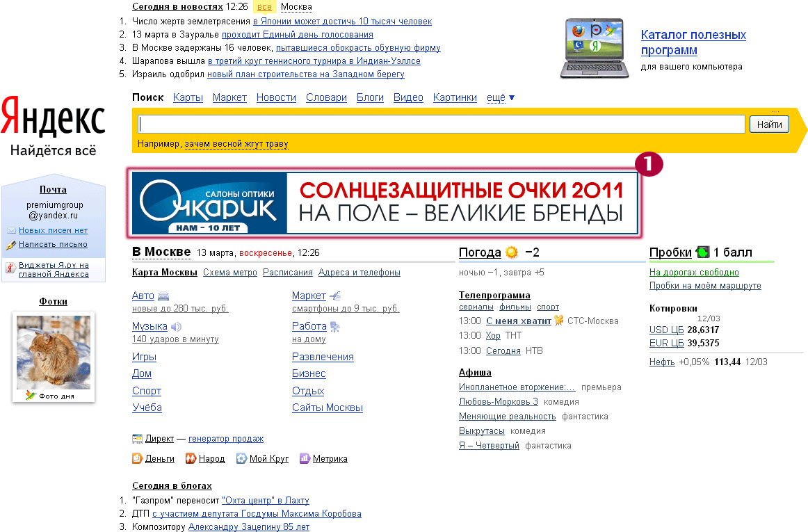The image size is (808, 532).
Task: Click the Мой Круг icon
Action: click(241, 458)
